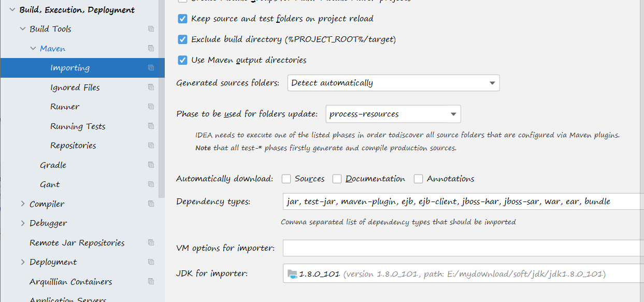Open Repositories settings page
The height and width of the screenshot is (302, 644).
pyautogui.click(x=73, y=146)
